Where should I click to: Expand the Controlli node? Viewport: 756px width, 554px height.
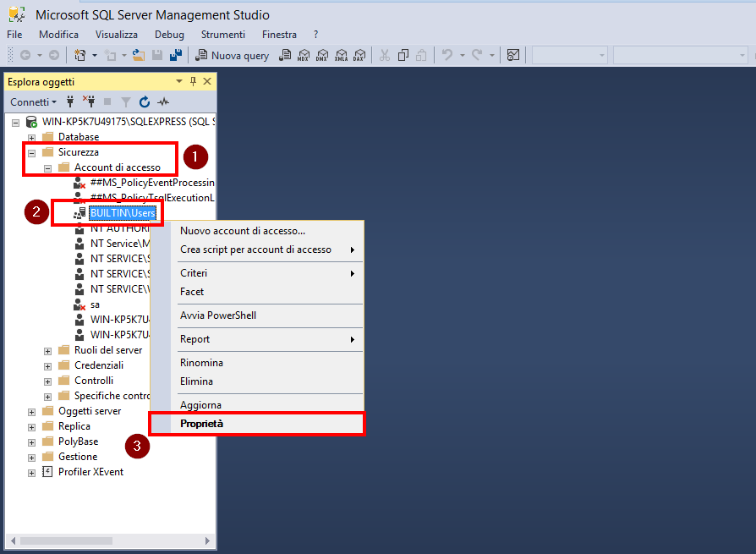(47, 381)
